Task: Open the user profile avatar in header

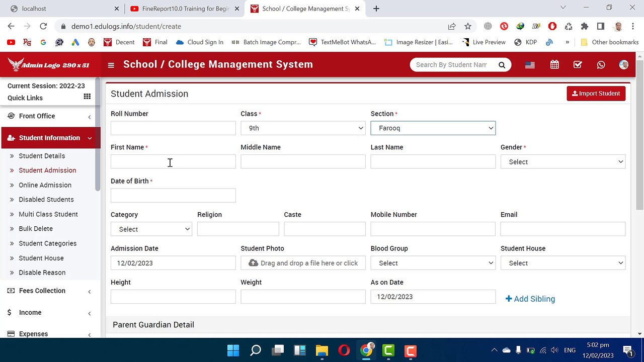Action: [624, 65]
